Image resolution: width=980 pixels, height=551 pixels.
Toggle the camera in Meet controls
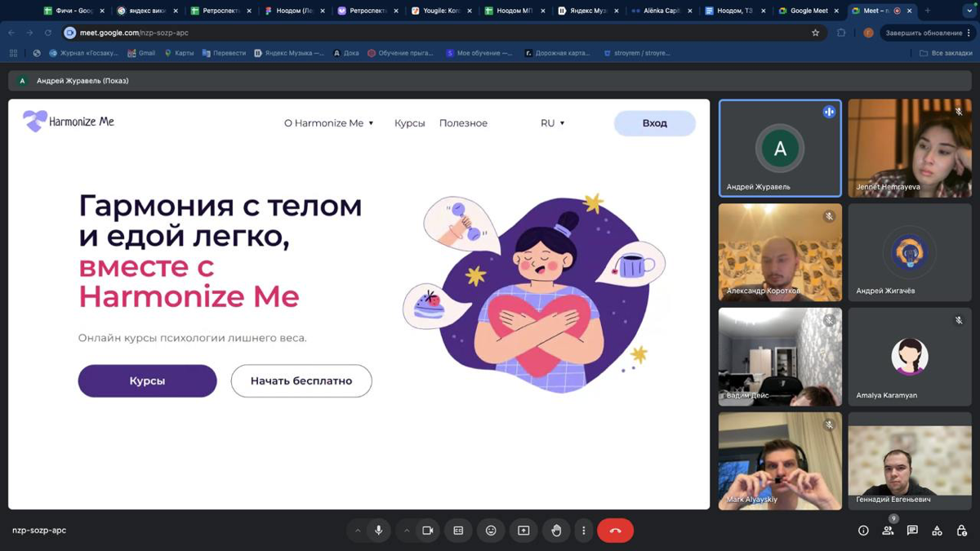pyautogui.click(x=427, y=531)
